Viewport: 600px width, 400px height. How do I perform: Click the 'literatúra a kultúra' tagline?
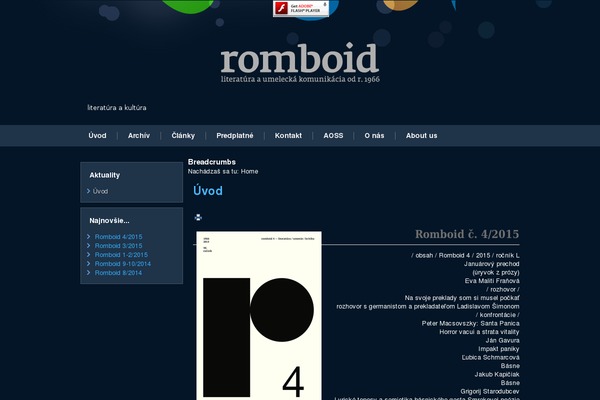pos(117,108)
